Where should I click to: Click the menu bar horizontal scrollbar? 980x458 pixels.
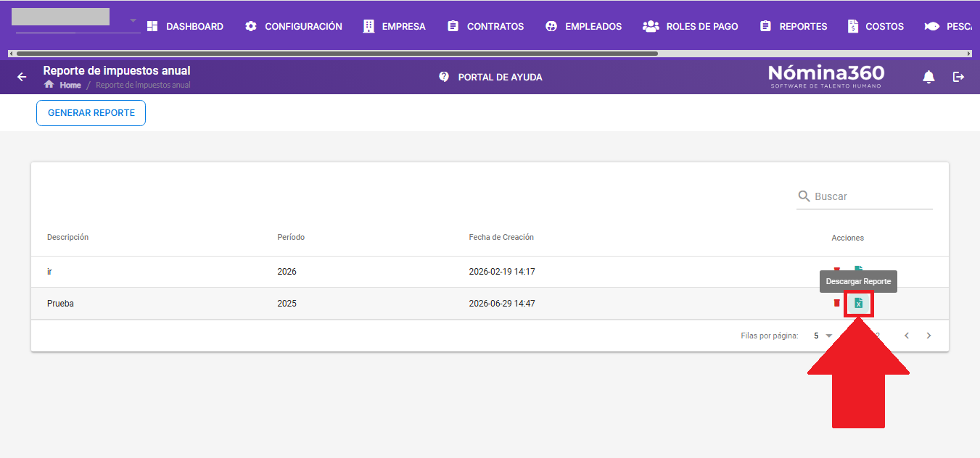(337, 54)
